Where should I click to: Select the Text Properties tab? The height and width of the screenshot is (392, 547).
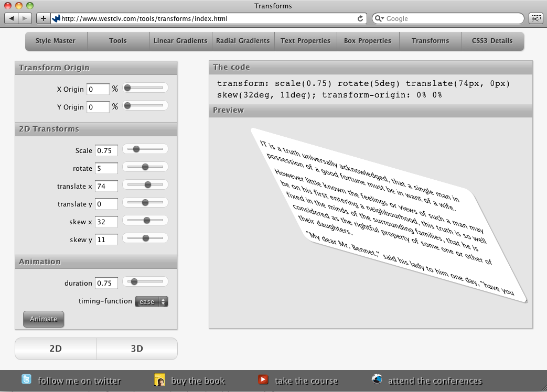[x=305, y=40]
